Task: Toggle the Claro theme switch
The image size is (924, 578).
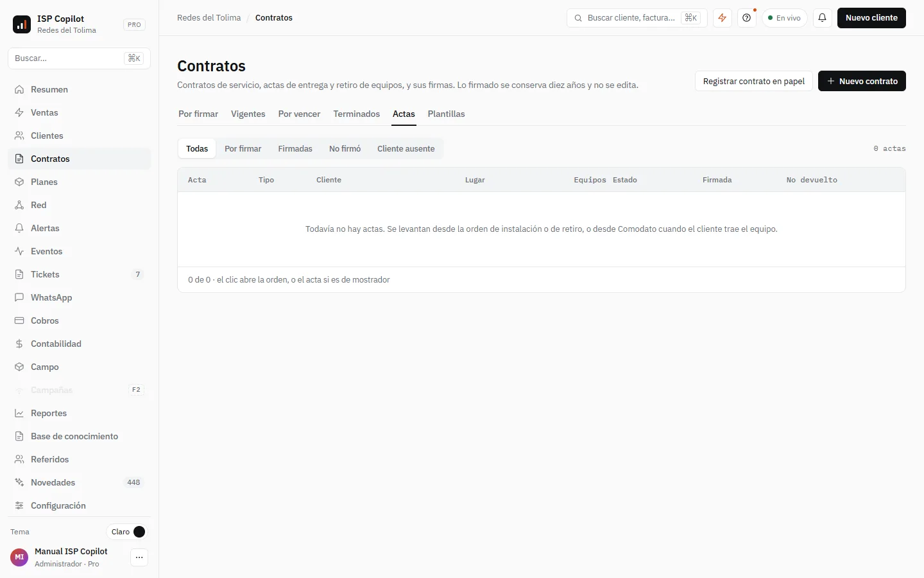Action: point(127,532)
